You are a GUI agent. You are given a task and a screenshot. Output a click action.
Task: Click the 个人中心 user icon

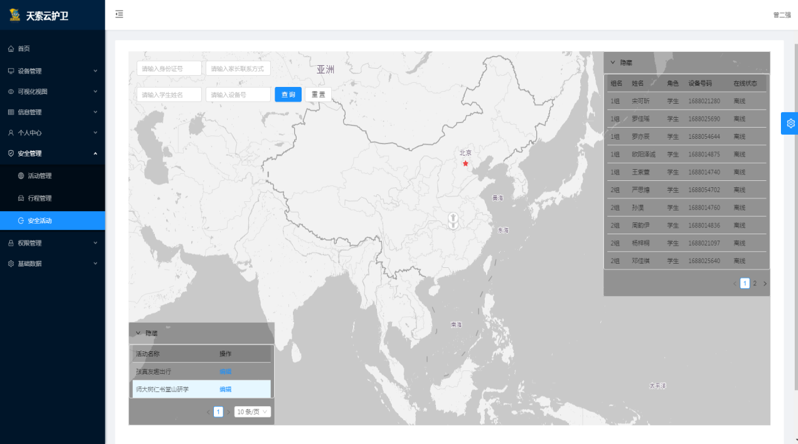(11, 132)
